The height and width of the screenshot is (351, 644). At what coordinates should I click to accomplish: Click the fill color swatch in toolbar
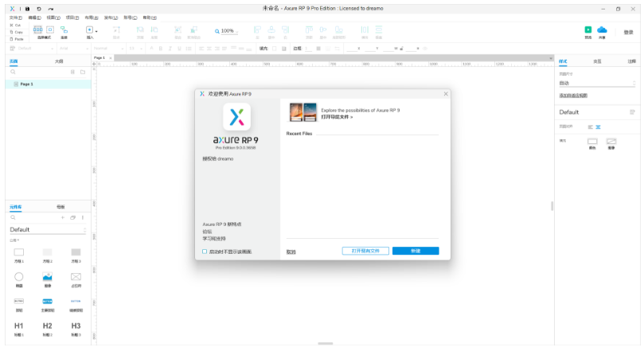(x=275, y=49)
